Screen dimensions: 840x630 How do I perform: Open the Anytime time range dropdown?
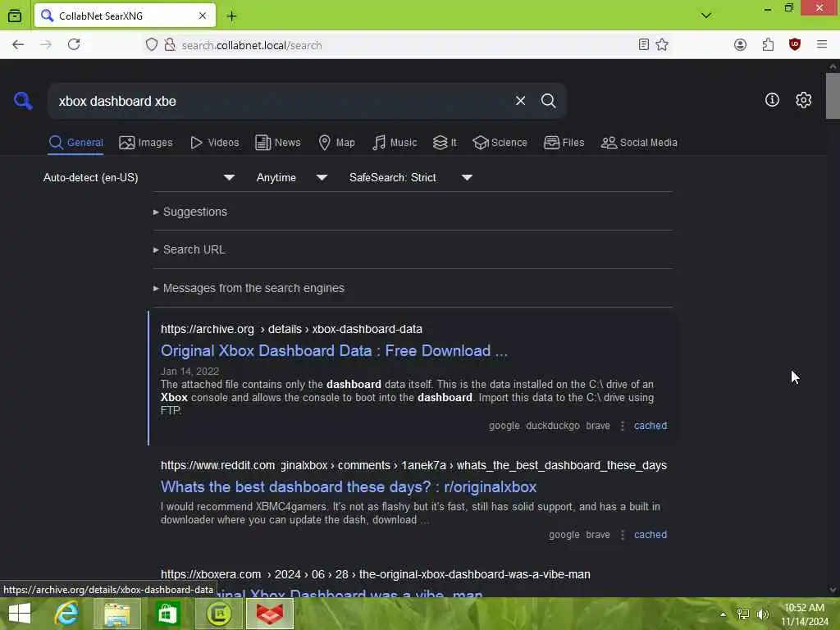click(291, 177)
